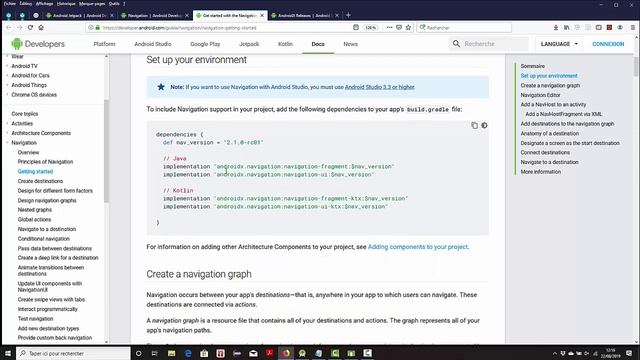Switch to Android Jetpack browser tab
640x360 pixels.
[80, 16]
